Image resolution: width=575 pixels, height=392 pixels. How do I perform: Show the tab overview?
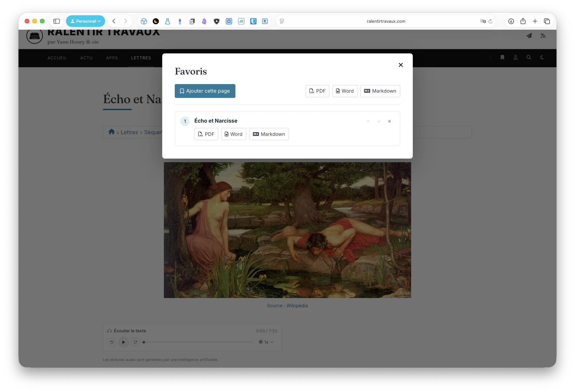pos(547,21)
